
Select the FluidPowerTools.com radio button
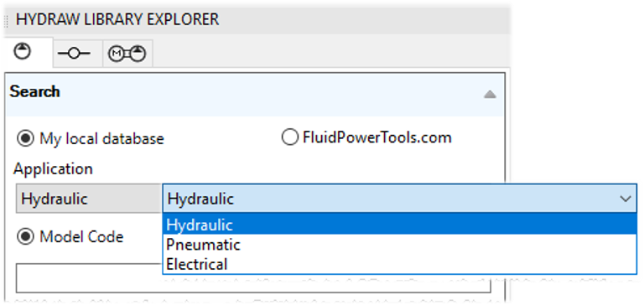(289, 137)
